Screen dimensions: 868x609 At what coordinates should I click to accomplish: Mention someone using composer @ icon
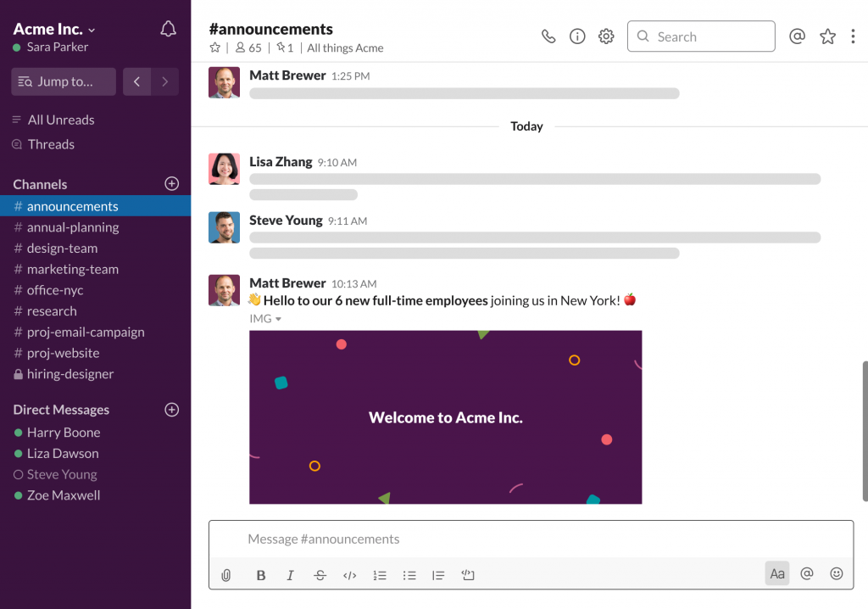tap(807, 573)
